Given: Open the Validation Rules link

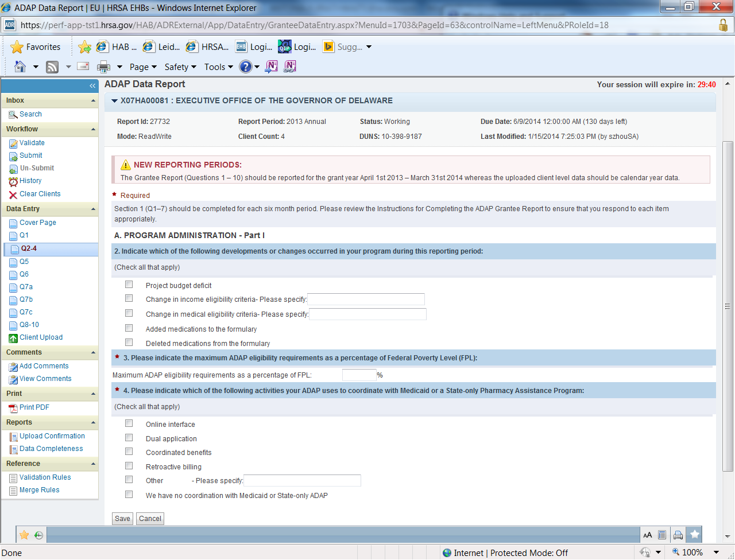Looking at the screenshot, I should coord(45,477).
